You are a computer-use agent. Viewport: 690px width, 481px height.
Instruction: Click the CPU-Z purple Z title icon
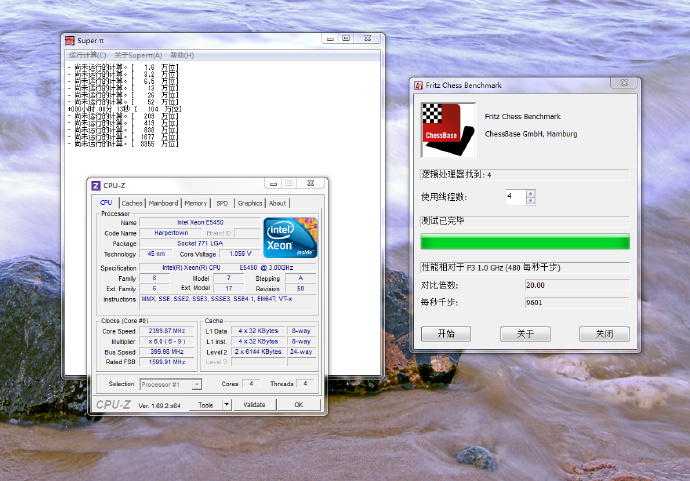point(96,185)
